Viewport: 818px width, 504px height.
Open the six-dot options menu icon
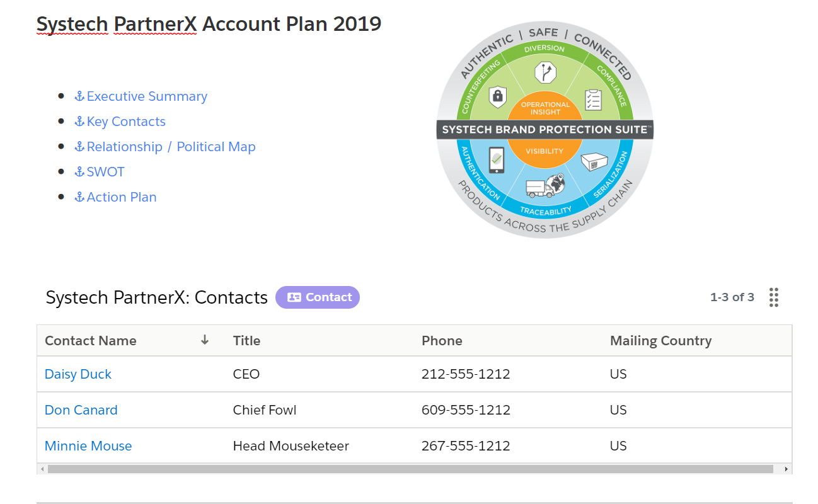[774, 297]
